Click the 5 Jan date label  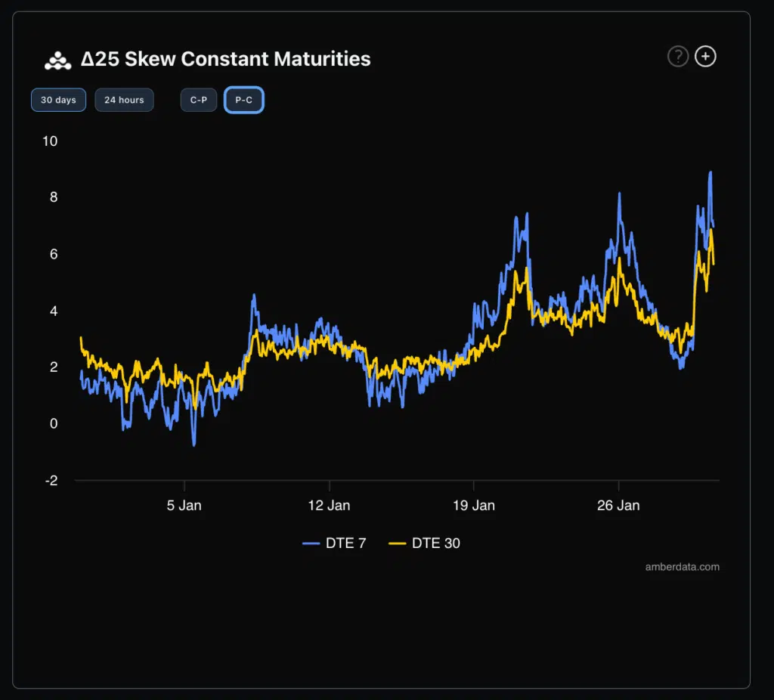click(x=184, y=505)
